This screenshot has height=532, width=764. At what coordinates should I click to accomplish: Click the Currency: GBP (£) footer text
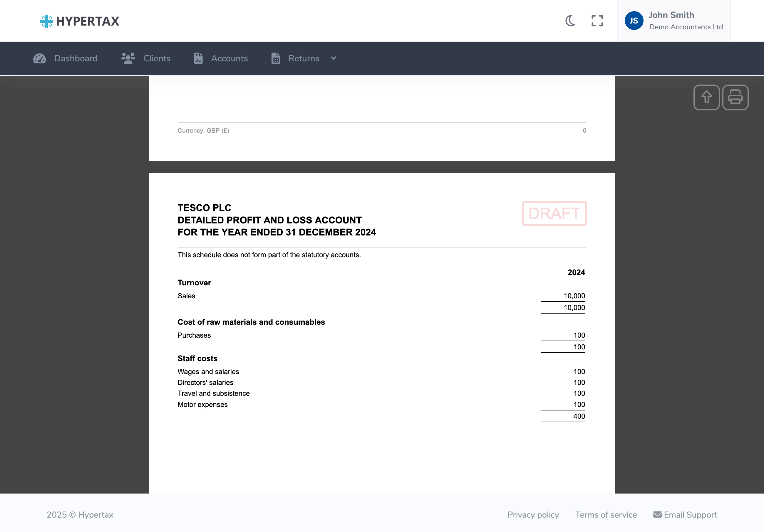[203, 131]
